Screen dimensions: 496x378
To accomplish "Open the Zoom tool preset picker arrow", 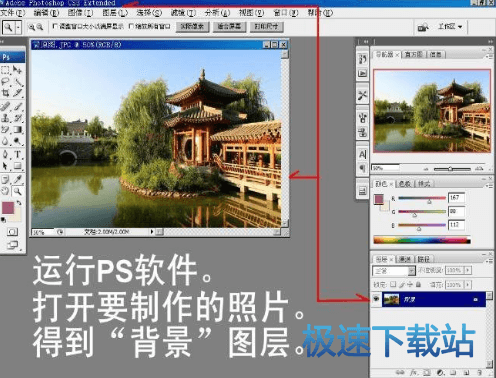I will (18, 27).
